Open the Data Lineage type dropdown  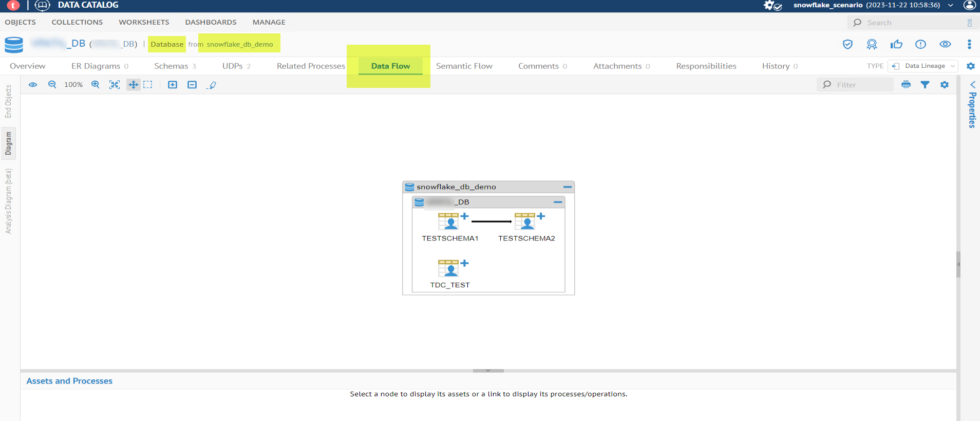pyautogui.click(x=924, y=66)
